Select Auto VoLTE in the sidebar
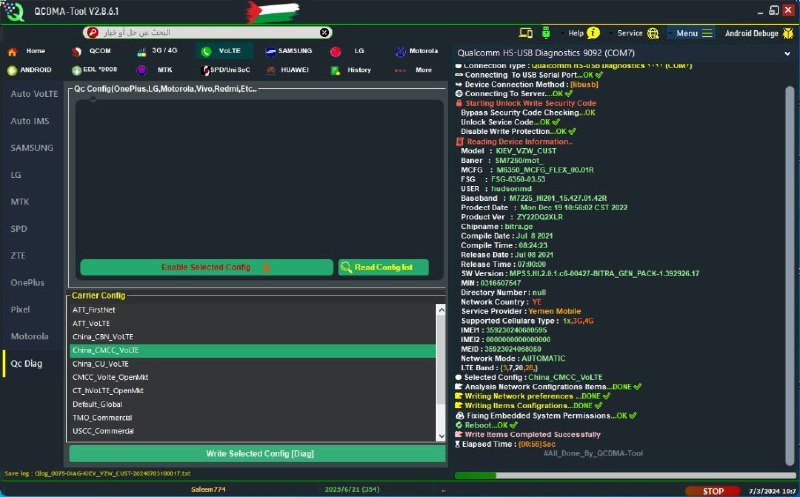The image size is (800, 497). point(34,94)
